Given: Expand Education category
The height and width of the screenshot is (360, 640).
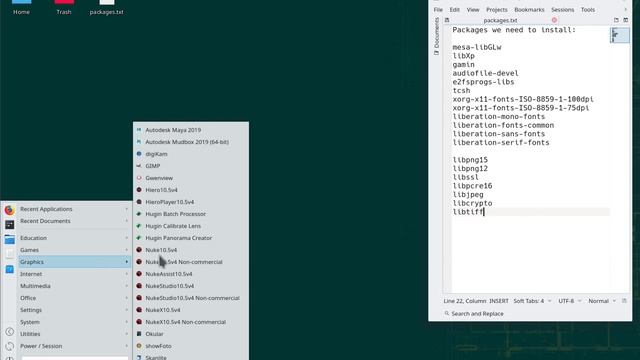Looking at the screenshot, I should 74,238.
